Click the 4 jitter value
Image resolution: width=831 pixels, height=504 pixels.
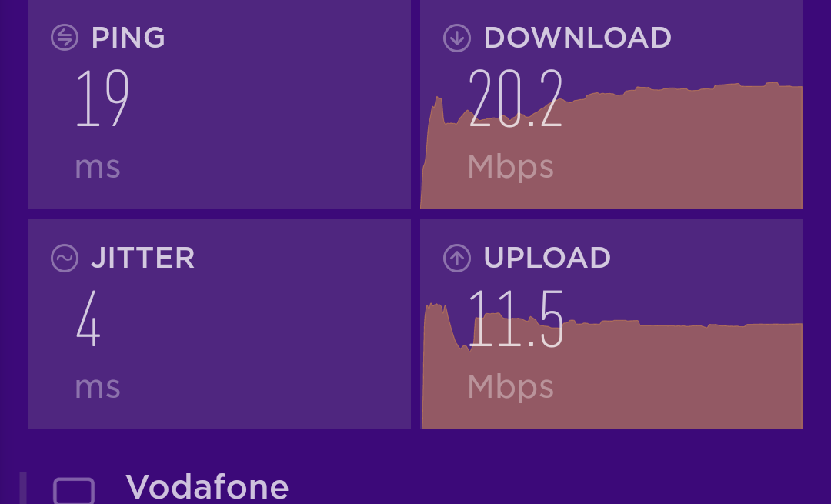(88, 319)
